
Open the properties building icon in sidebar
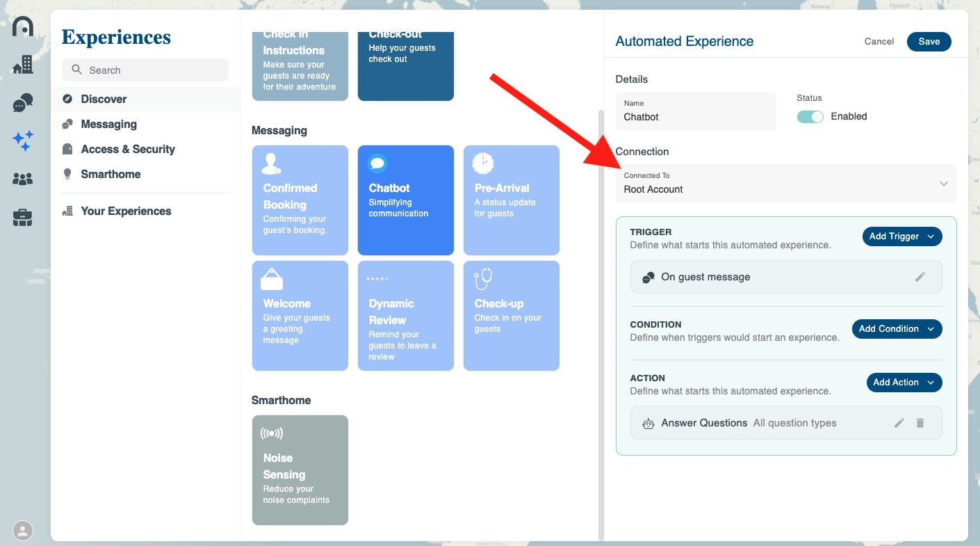(x=23, y=65)
